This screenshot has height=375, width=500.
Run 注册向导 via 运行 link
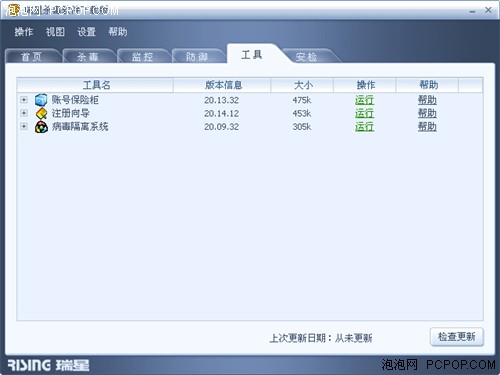point(364,113)
